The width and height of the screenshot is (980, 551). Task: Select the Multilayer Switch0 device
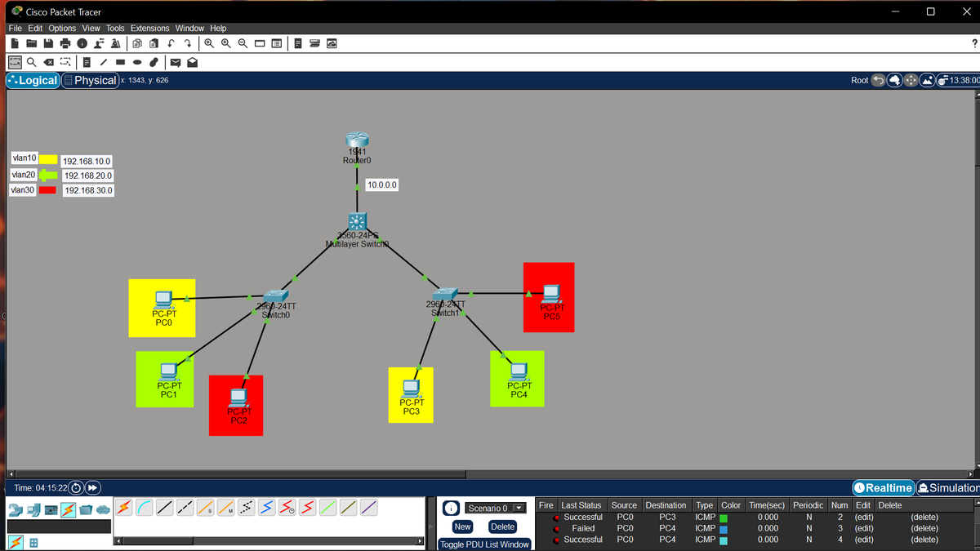pyautogui.click(x=357, y=222)
